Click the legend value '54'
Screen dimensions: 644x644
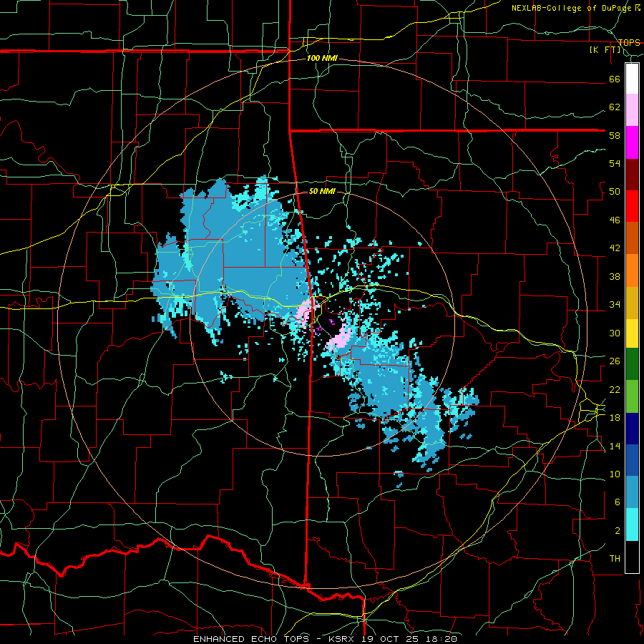[615, 164]
